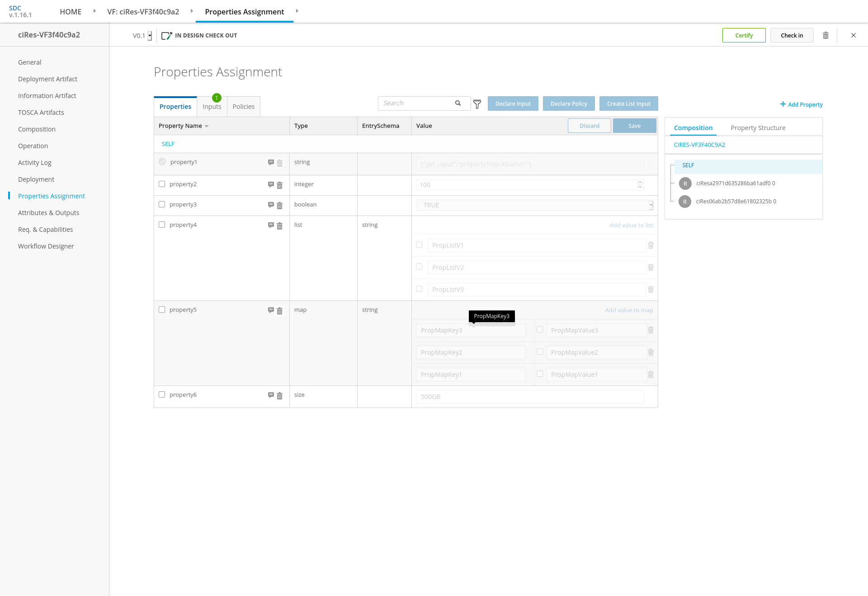Click the Certify button
Image resolution: width=868 pixels, height=596 pixels.
pyautogui.click(x=744, y=35)
